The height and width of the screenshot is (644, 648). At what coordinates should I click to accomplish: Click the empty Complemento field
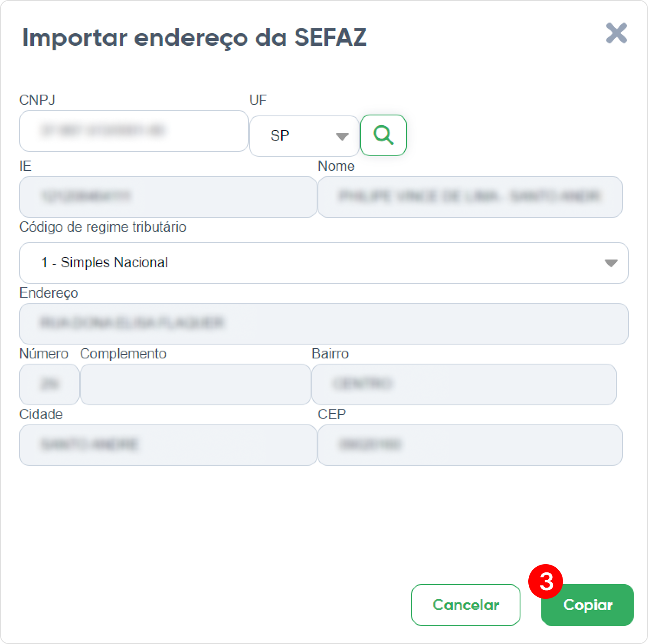click(x=196, y=384)
